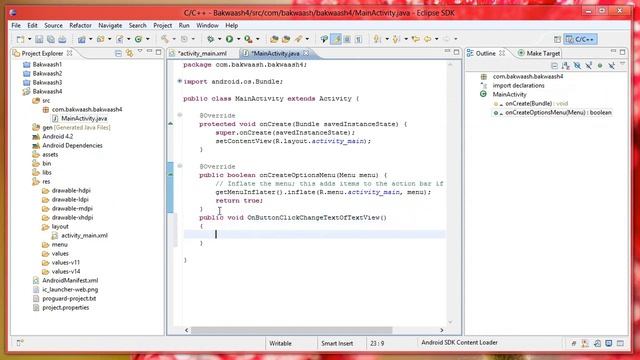Select MainActivity.java in Project Explorer
The height and width of the screenshot is (360, 640).
point(84,118)
